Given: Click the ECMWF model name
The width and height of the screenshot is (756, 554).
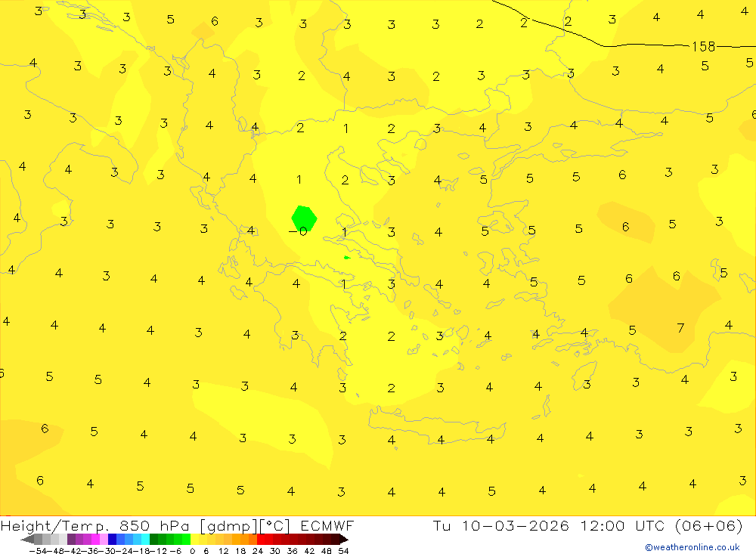Looking at the screenshot, I should [327, 525].
